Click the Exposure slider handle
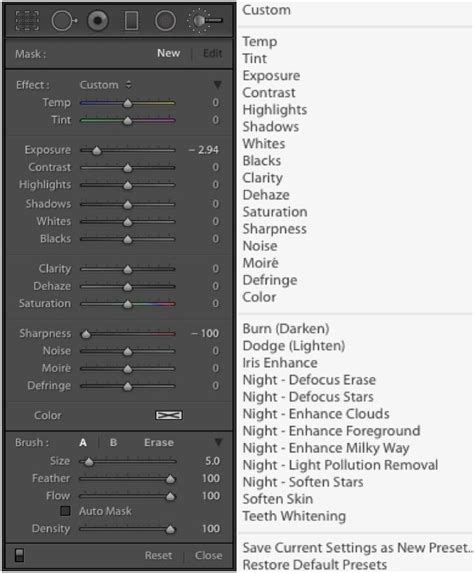The height and width of the screenshot is (573, 474). 96,151
